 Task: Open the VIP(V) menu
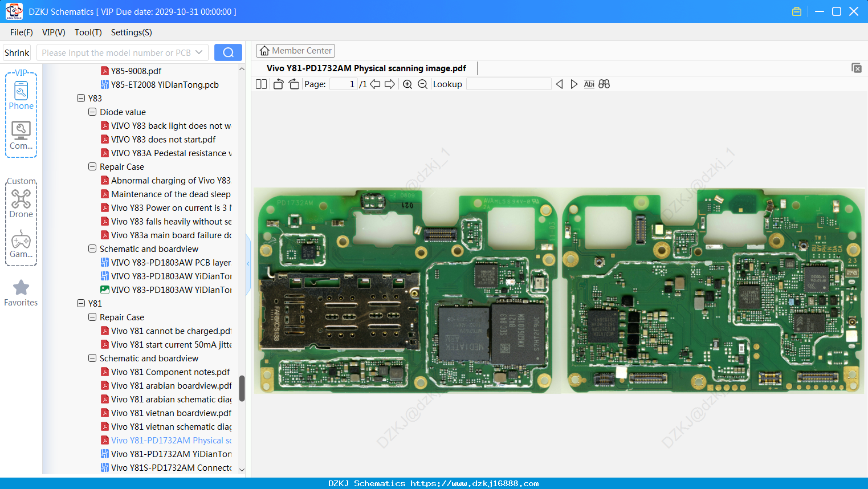tap(54, 32)
